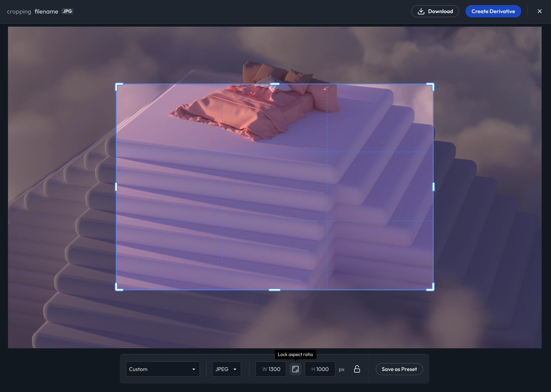Toggle the unlocked padlock icon
The width and height of the screenshot is (551, 392).
click(x=357, y=369)
